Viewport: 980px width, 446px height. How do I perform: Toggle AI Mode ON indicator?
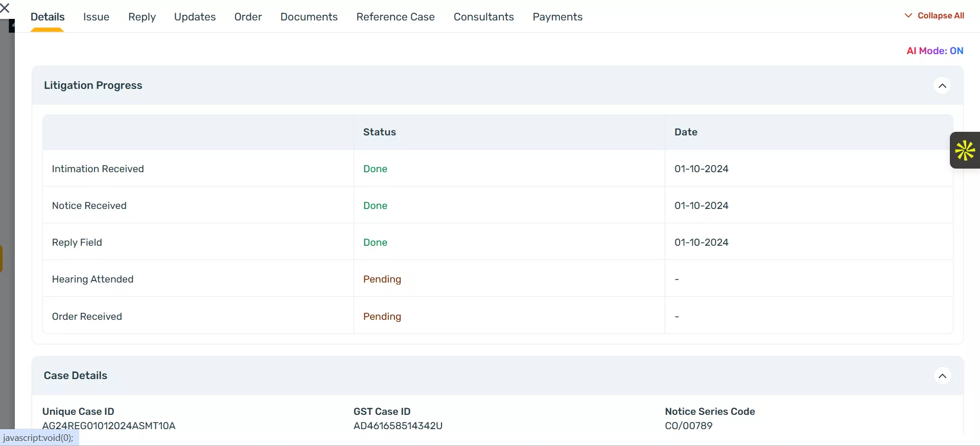935,51
